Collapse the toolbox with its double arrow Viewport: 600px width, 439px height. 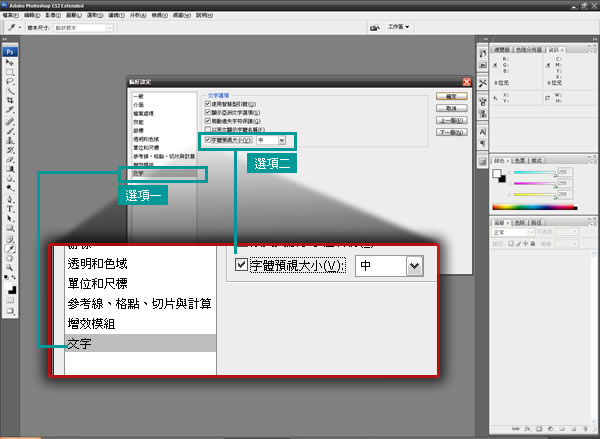tap(5, 39)
